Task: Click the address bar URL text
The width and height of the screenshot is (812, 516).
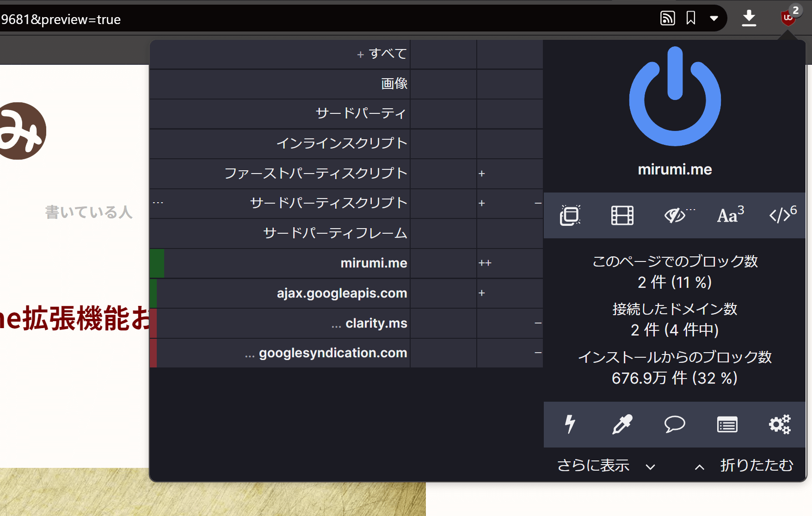Action: pos(61,19)
